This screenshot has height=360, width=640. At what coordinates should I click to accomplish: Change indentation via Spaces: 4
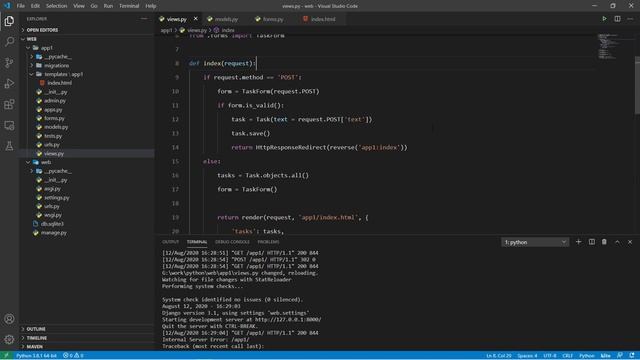pos(527,356)
